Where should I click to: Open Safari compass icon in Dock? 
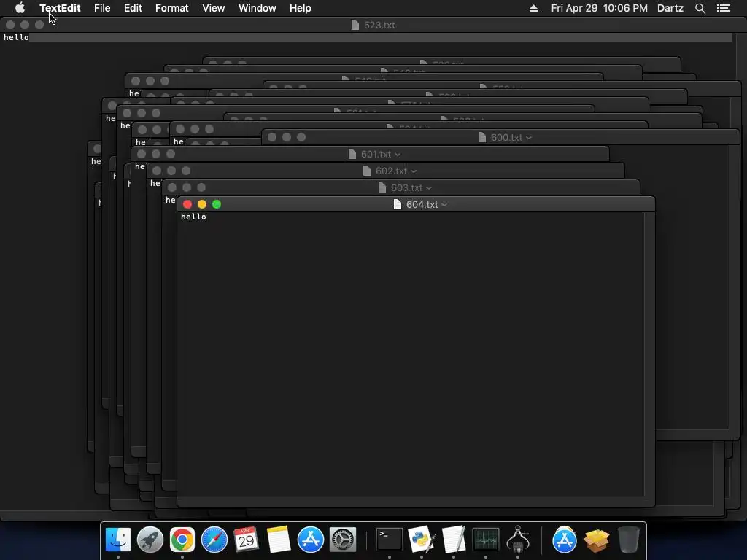click(214, 540)
